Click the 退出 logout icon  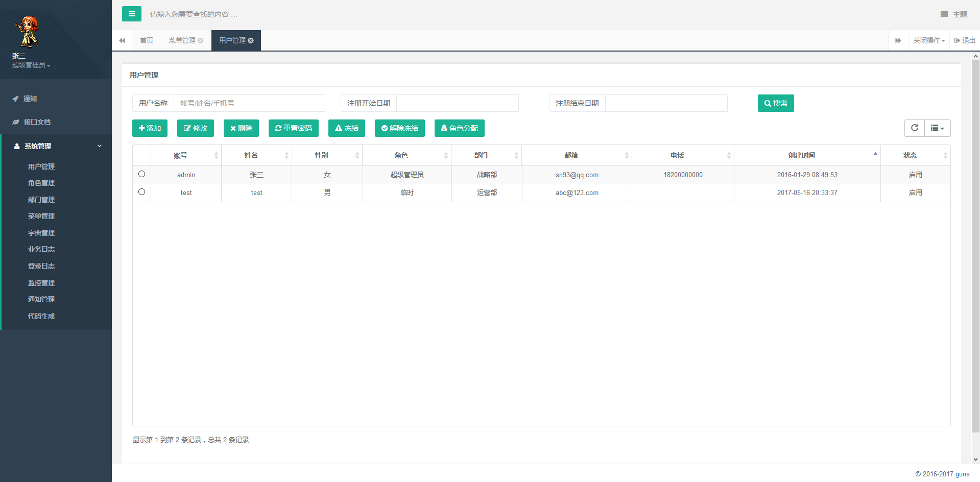point(957,41)
